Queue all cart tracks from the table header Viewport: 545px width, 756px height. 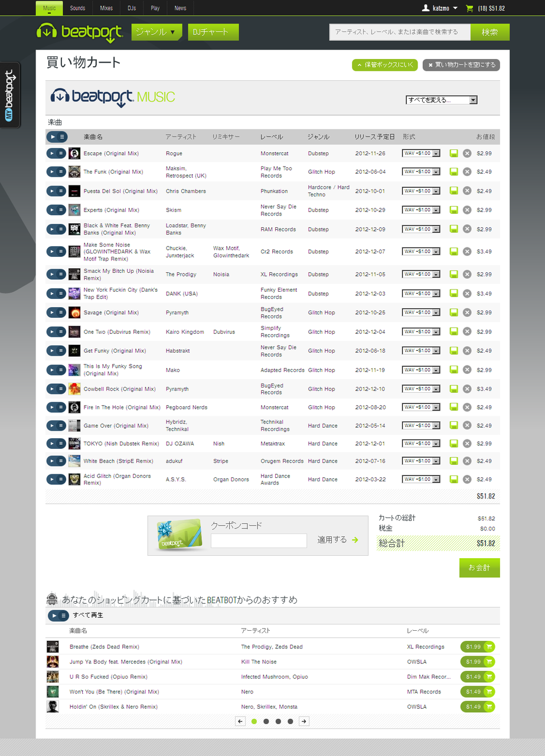[x=61, y=136]
